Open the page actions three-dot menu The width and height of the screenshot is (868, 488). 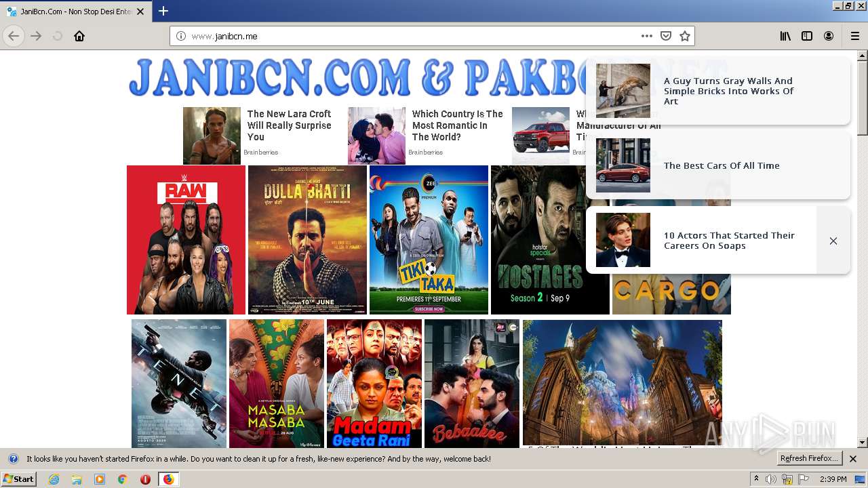click(647, 36)
